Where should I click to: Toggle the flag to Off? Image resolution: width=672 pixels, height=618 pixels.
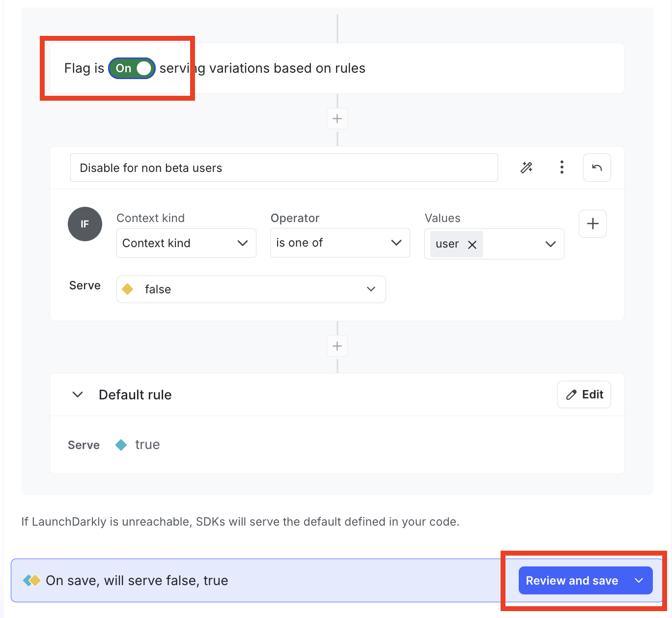pyautogui.click(x=132, y=68)
